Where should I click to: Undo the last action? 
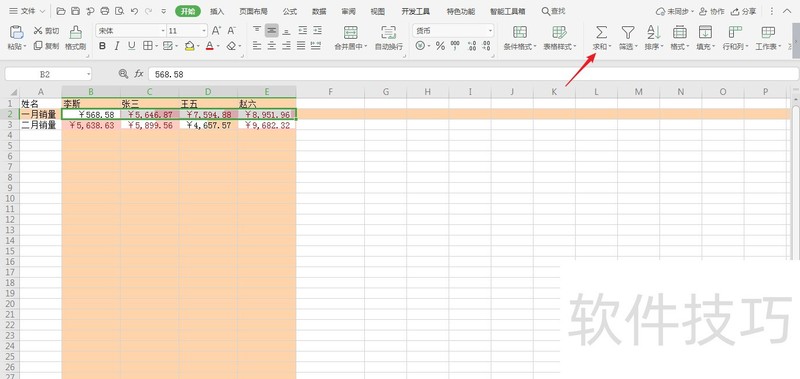point(134,11)
